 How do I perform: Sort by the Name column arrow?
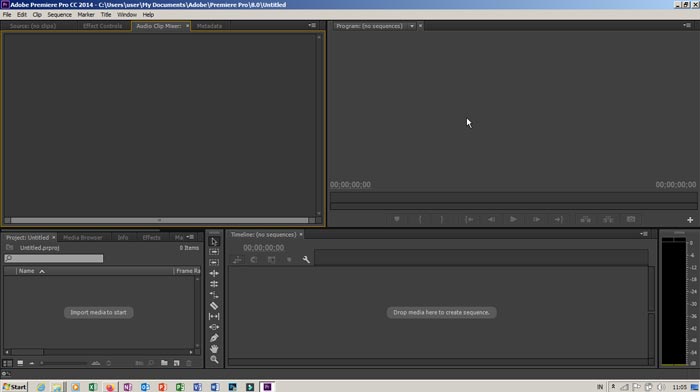pos(42,271)
